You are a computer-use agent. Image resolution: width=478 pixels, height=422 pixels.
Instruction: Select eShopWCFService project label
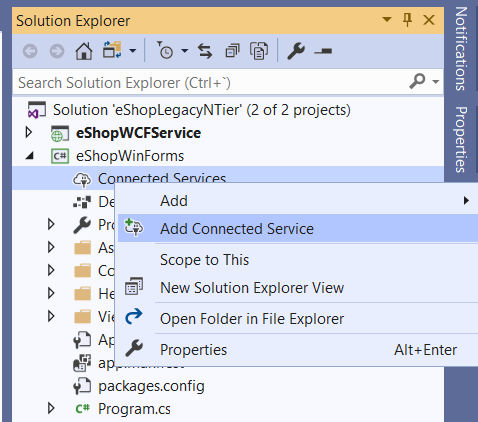(x=138, y=133)
